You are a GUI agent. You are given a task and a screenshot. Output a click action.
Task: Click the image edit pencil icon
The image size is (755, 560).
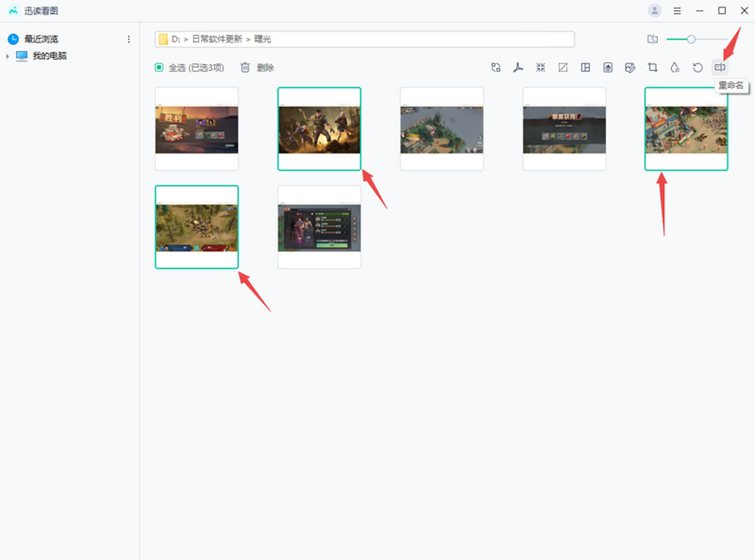pyautogui.click(x=630, y=67)
